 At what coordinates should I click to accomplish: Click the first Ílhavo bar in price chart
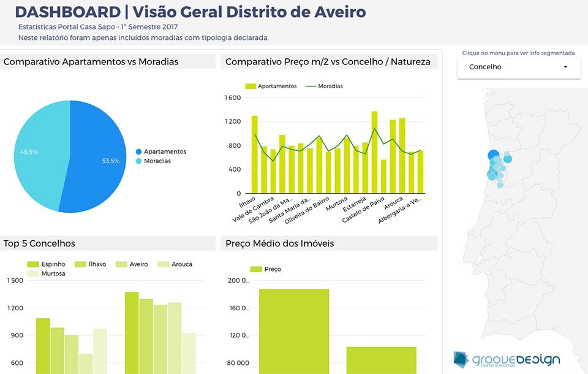click(255, 155)
